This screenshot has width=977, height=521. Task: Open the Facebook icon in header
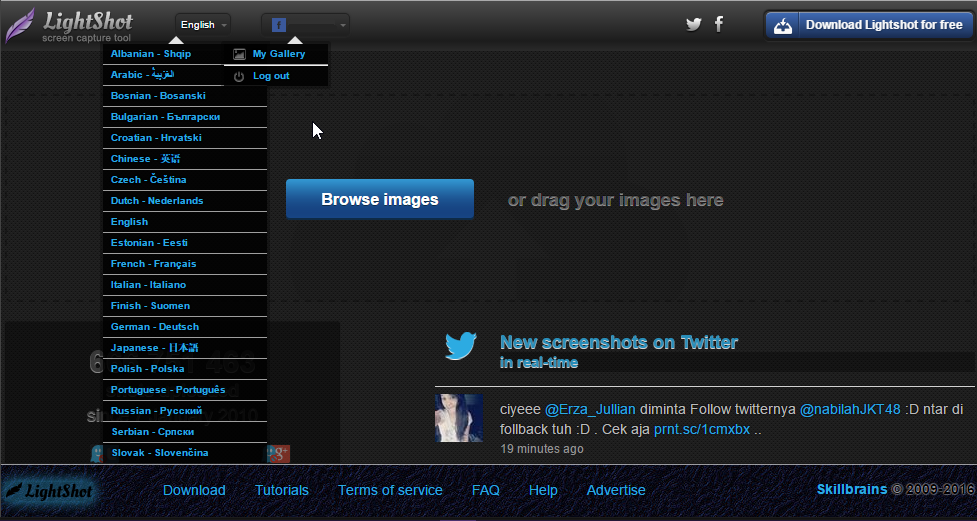click(719, 24)
